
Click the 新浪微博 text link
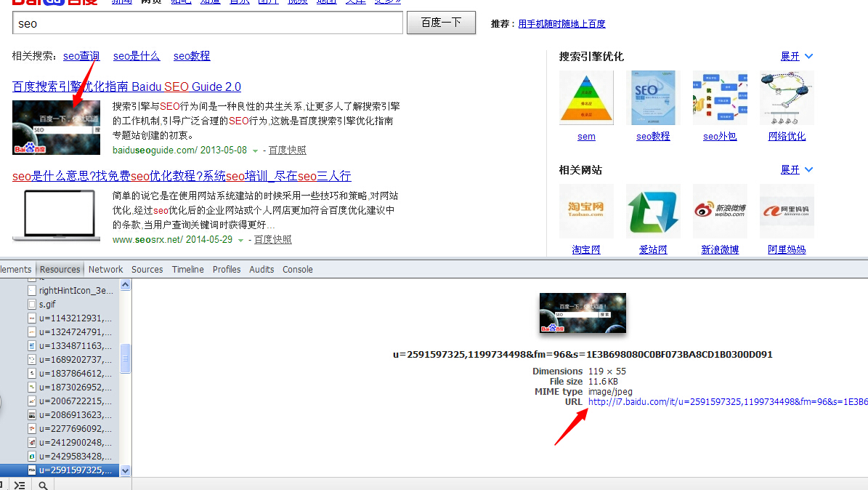720,250
